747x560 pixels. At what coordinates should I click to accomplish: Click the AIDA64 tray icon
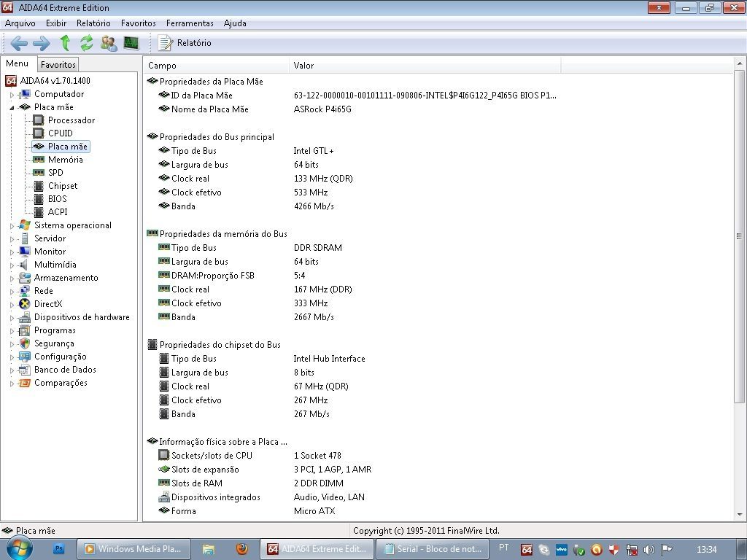527,550
